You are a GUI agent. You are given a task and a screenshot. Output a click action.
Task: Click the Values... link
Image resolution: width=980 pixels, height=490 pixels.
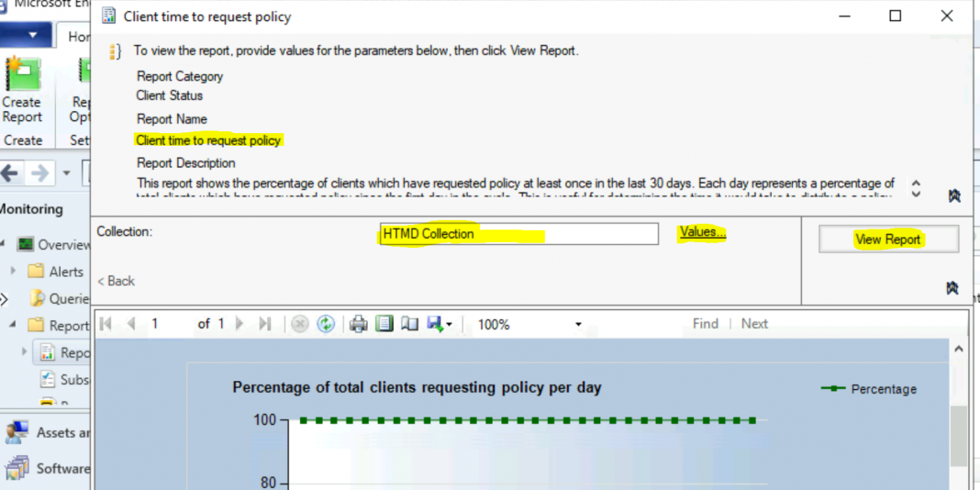coord(702,233)
